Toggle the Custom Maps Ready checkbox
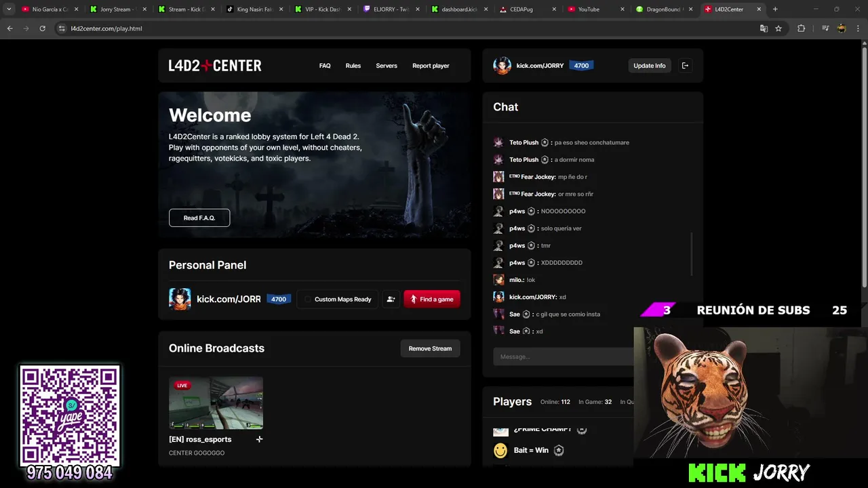The width and height of the screenshot is (868, 488). pyautogui.click(x=308, y=299)
